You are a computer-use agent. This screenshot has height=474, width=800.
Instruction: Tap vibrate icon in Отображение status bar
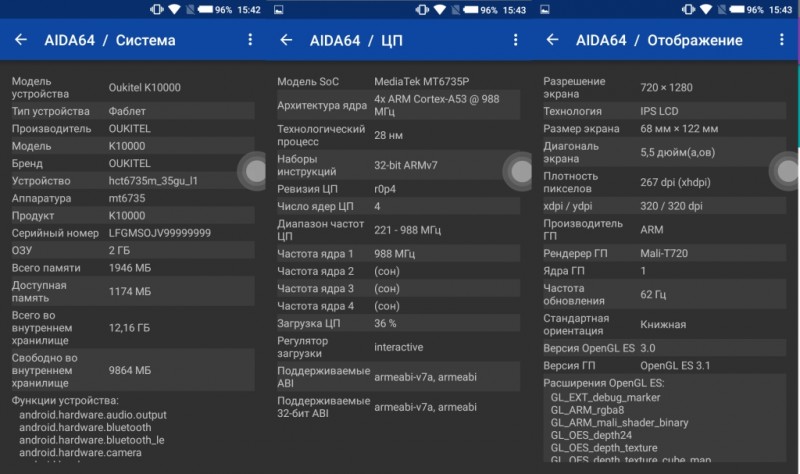coord(688,9)
